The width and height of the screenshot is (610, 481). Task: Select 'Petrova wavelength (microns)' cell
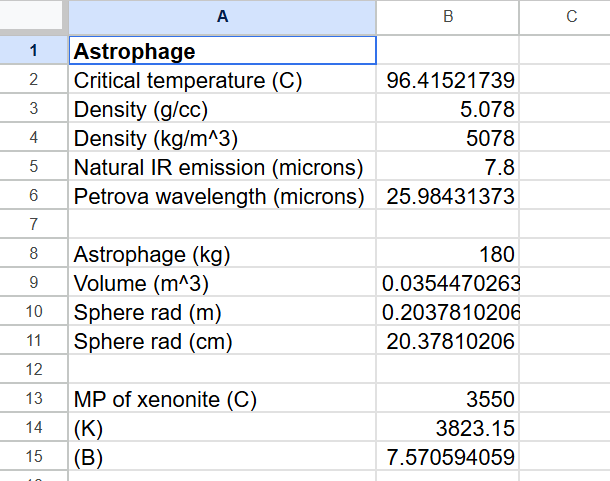click(x=222, y=195)
